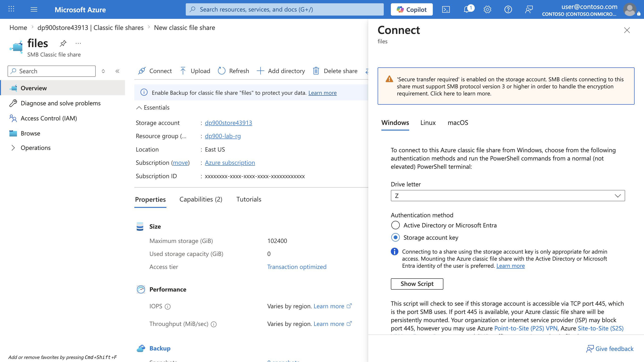Click the Throughput info icon
Viewport: 644px width, 362px height.
tap(214, 324)
